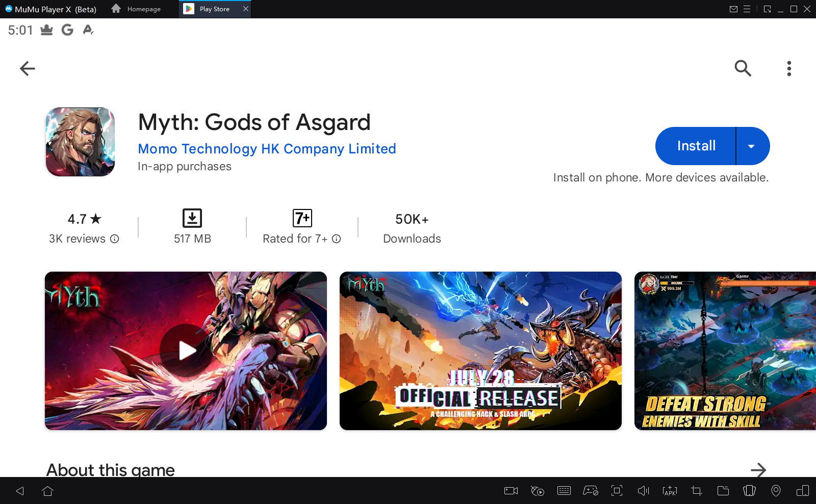Open the APK installer tool
Viewport: 816px width, 504px height.
[669, 491]
